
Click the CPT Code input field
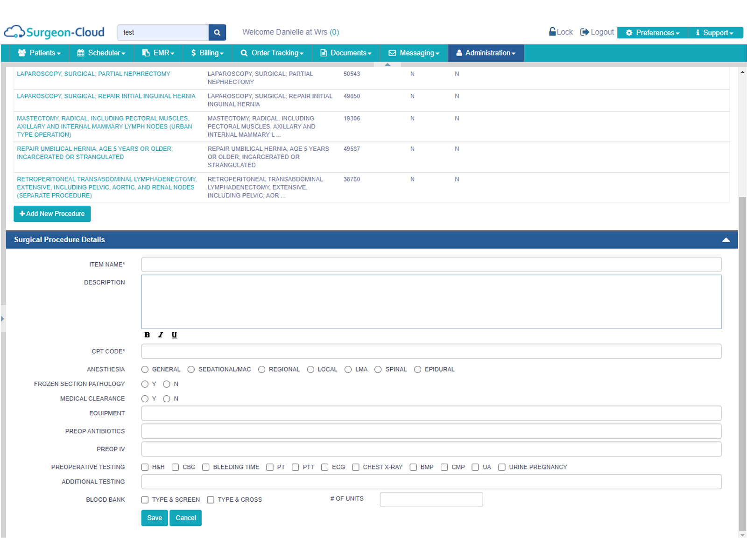coord(431,351)
